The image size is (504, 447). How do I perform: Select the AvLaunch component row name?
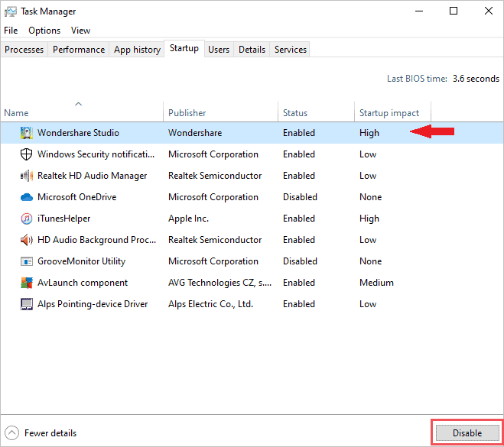point(83,283)
